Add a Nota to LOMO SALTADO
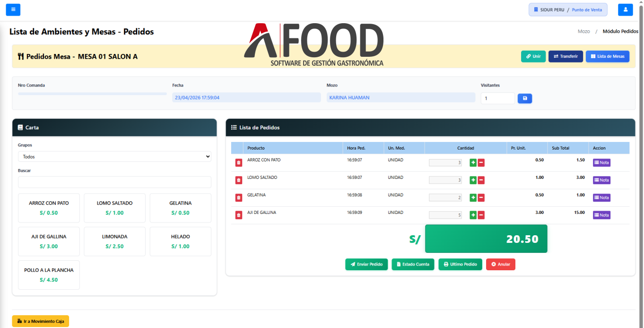 point(601,180)
